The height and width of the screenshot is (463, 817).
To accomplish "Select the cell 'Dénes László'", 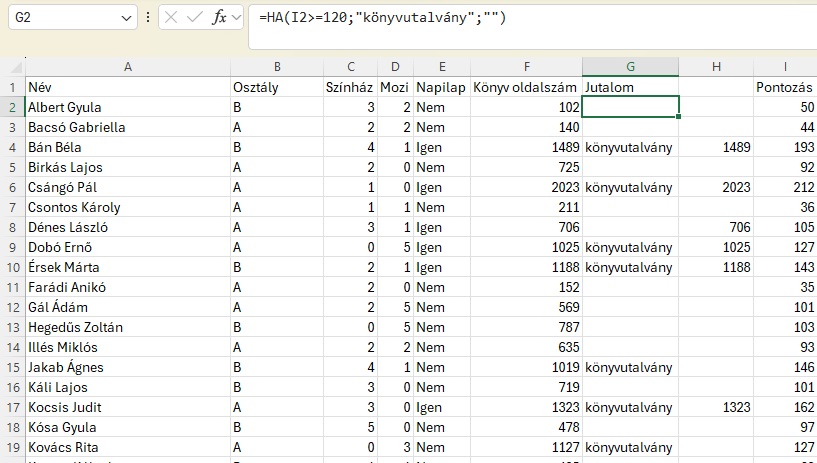I will tap(128, 227).
